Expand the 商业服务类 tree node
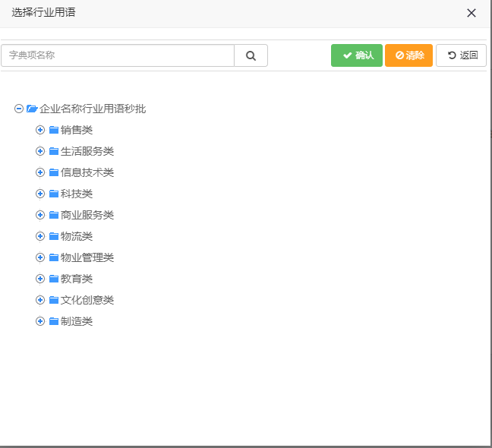492x448 pixels. point(40,215)
